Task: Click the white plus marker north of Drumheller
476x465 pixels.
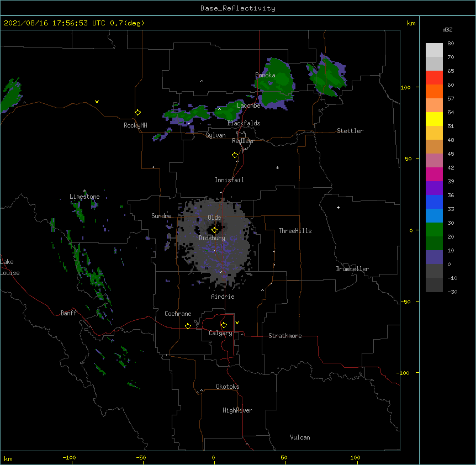Action: [x=338, y=207]
